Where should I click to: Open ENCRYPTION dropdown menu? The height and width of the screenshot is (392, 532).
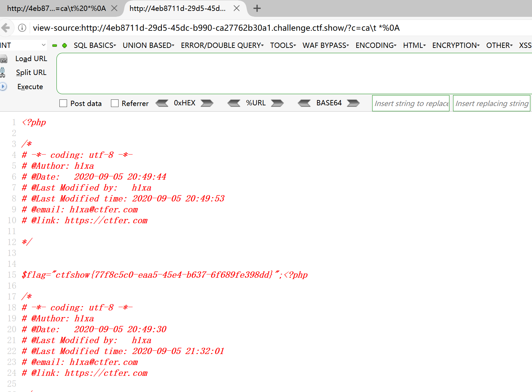click(x=456, y=45)
